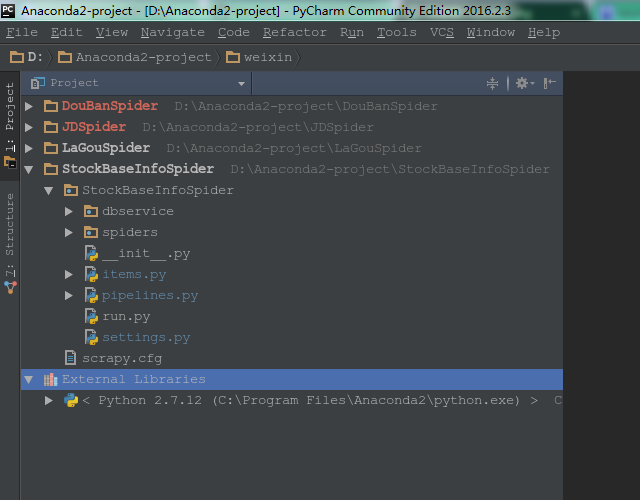Open the Tools menu

click(x=397, y=32)
